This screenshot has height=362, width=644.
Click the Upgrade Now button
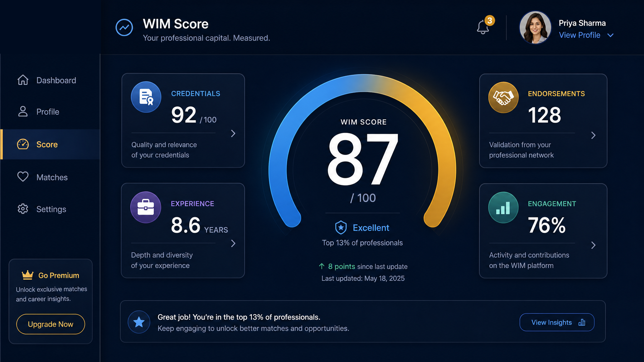pos(51,324)
